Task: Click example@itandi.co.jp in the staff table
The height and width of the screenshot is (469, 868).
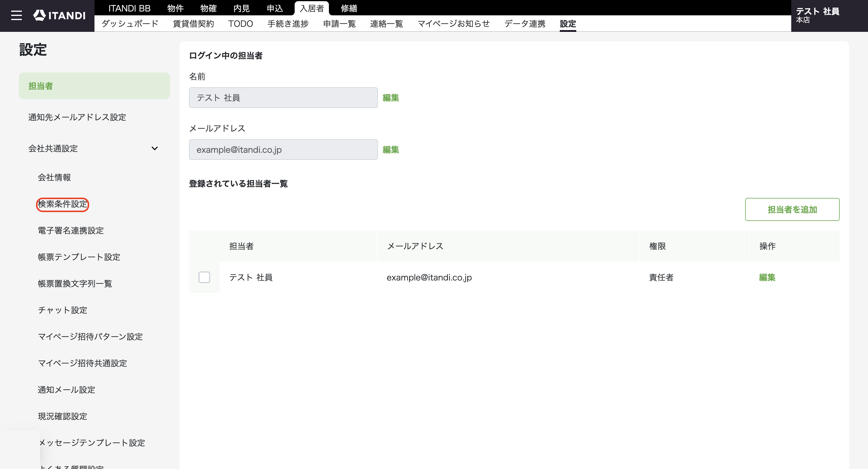Action: coord(429,278)
